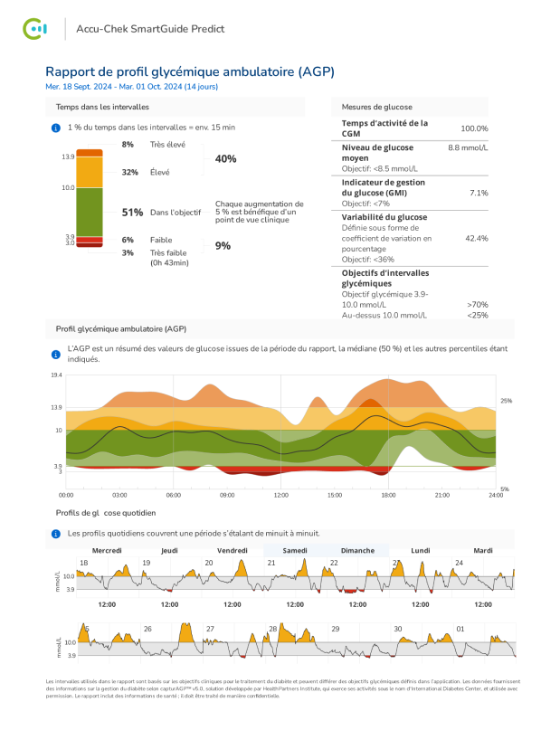This screenshot has width=560, height=740.
Task: Click the 'Samedi' day column header
Action: (x=295, y=550)
